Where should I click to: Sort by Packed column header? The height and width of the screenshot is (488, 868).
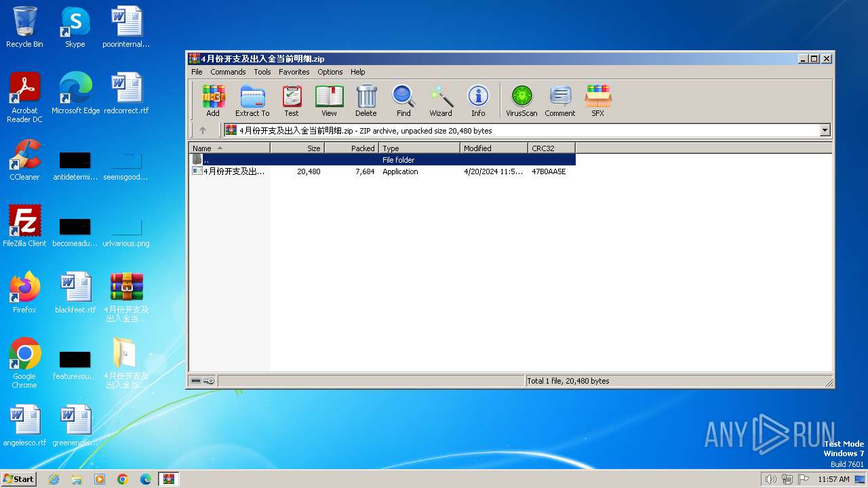[351, 148]
